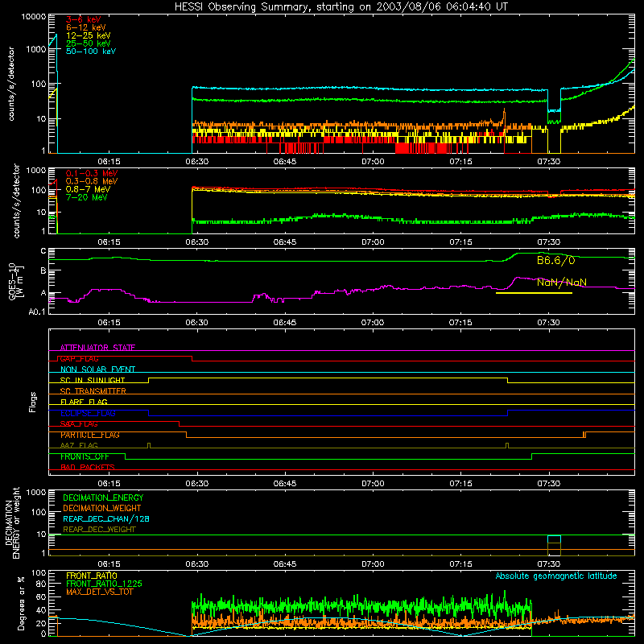Click the 06:30 tick label under top plot
The width and height of the screenshot is (644, 644).
[196, 162]
